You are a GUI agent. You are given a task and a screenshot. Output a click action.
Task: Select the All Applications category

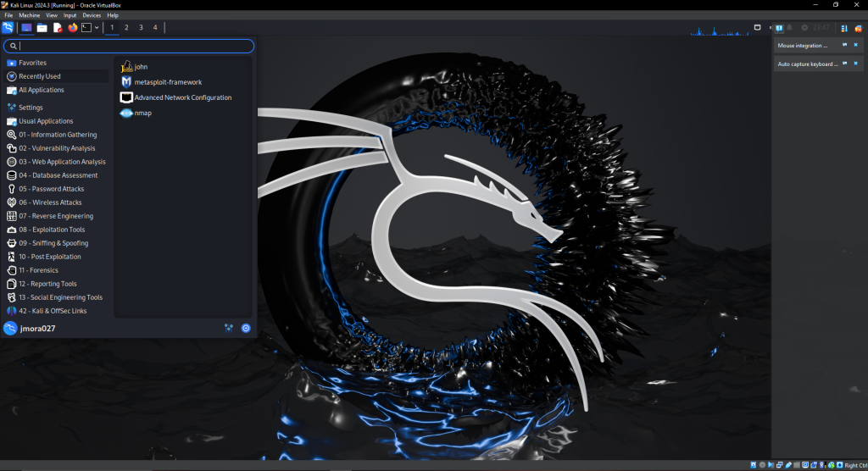57,90
